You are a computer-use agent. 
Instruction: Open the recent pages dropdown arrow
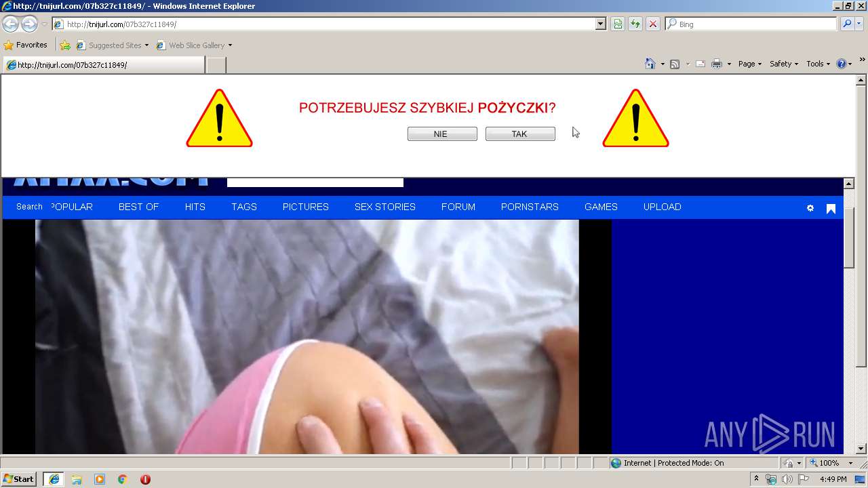(x=44, y=24)
